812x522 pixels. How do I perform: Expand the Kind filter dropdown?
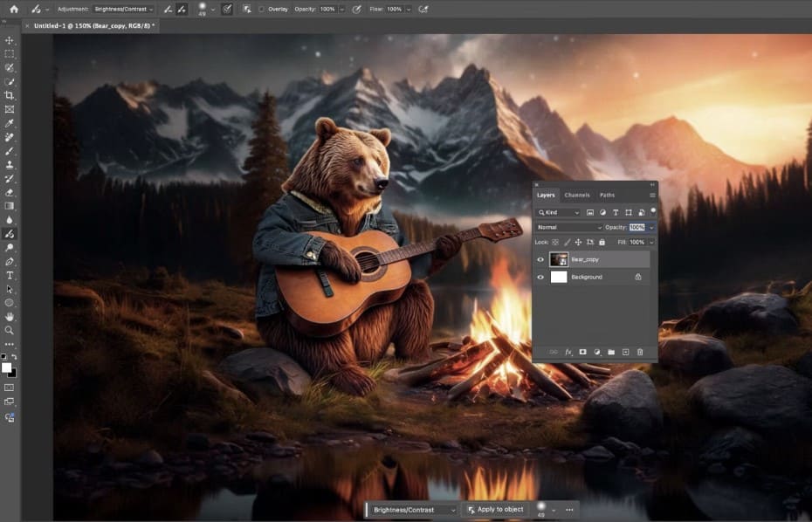(x=560, y=212)
